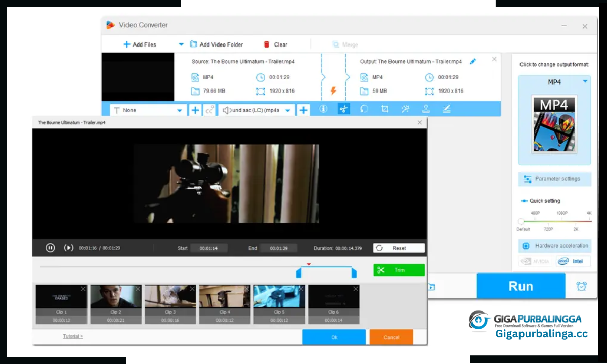This screenshot has height=364, width=607.
Task: Close the trim dialog window
Action: click(x=419, y=122)
